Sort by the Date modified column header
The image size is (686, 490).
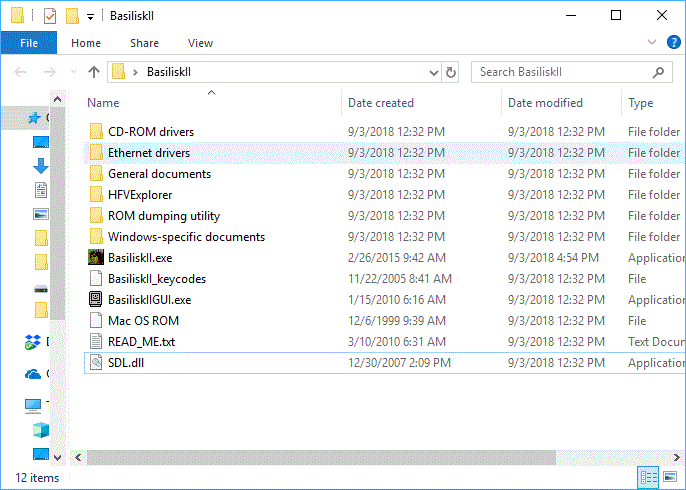point(545,103)
